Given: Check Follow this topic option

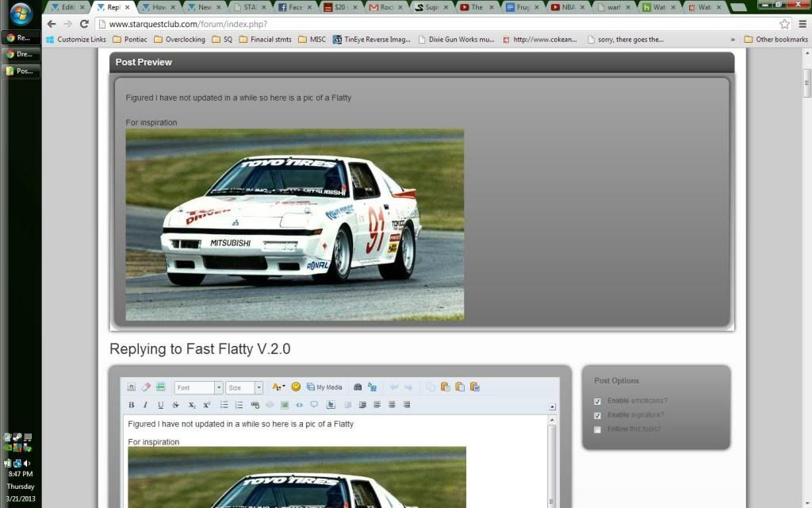Looking at the screenshot, I should [x=598, y=429].
